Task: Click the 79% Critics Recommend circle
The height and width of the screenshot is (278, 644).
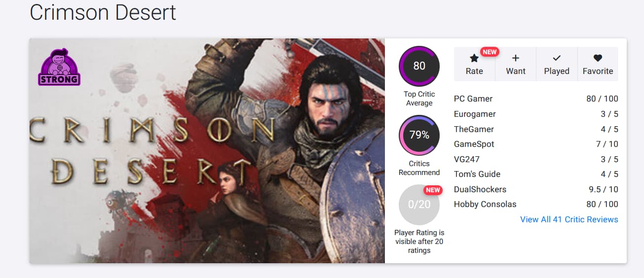Action: pyautogui.click(x=419, y=135)
